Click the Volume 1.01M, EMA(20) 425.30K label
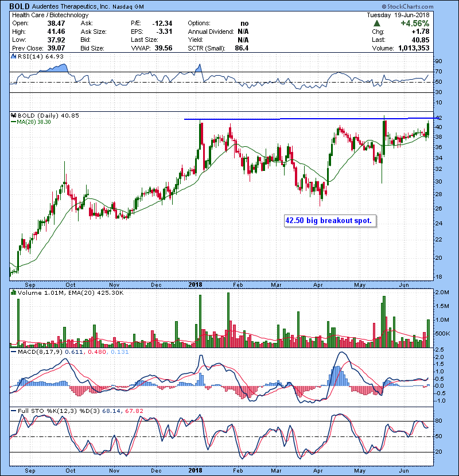The width and height of the screenshot is (459, 476). point(71,293)
